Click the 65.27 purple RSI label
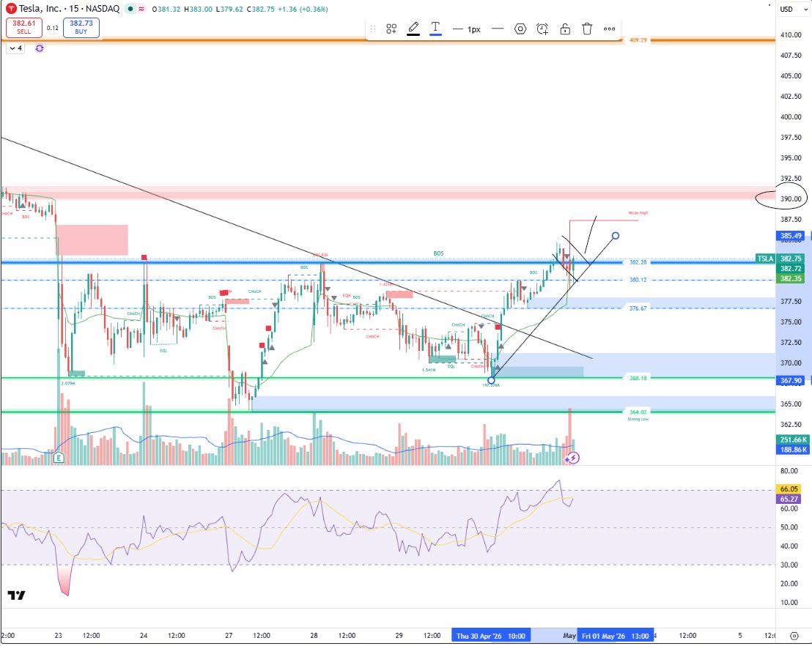Image resolution: width=812 pixels, height=646 pixels. [789, 499]
